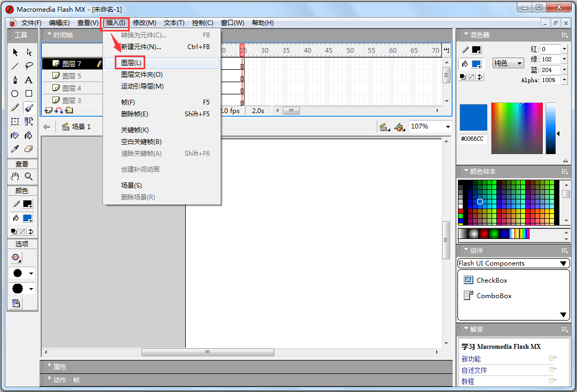Click the stroke color swatch in mixer
Image resolution: width=577 pixels, height=392 pixels.
[x=477, y=50]
